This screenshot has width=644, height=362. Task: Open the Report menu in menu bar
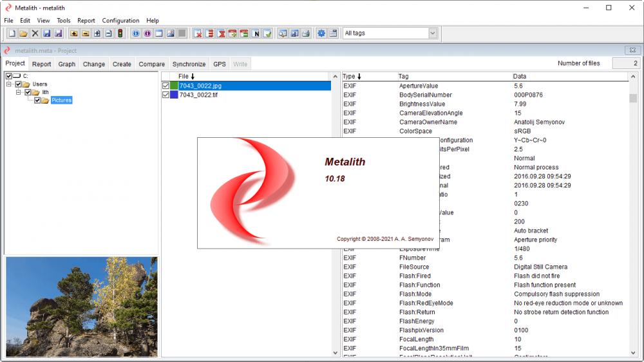(x=86, y=21)
